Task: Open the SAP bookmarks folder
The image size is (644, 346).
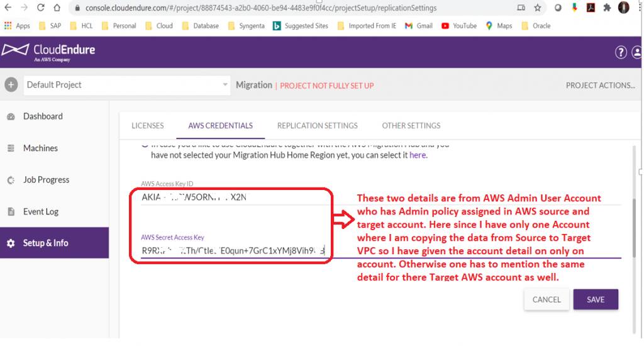Action: click(x=50, y=26)
